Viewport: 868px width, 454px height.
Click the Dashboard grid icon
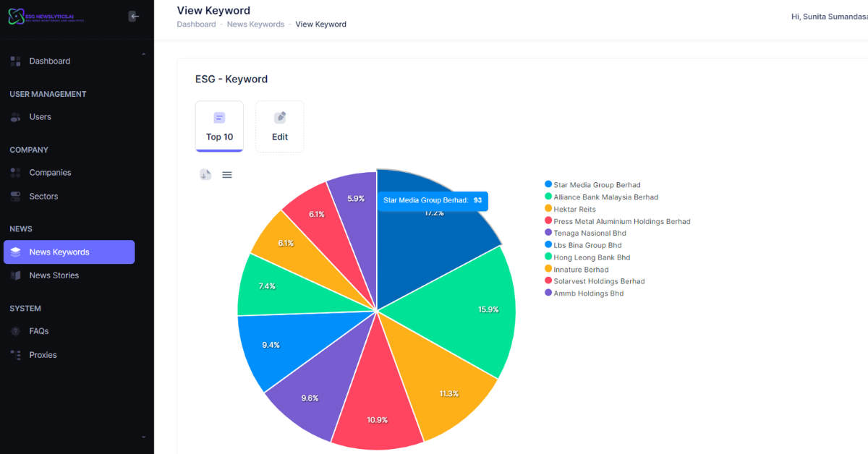(15, 61)
